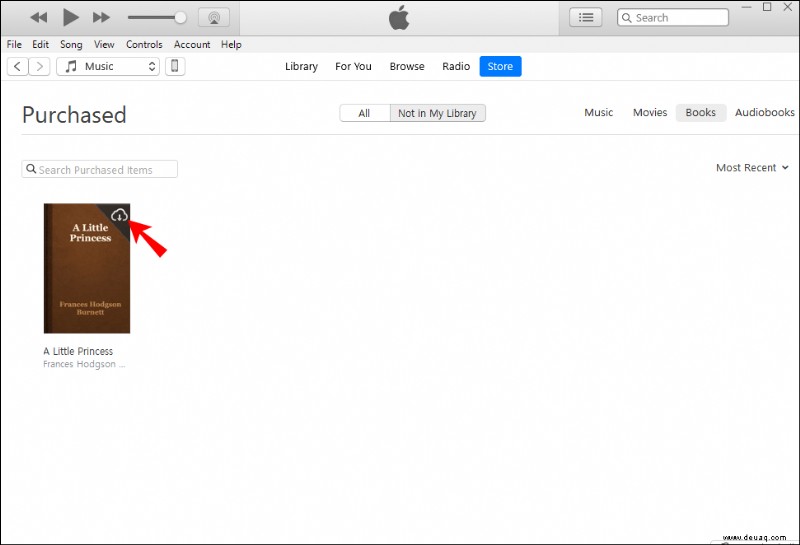
Task: Expand the Most Recent sort dropdown
Action: tap(752, 167)
